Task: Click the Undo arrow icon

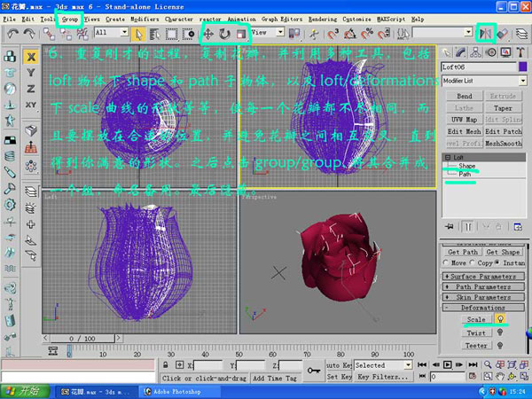Action: [x=13, y=34]
